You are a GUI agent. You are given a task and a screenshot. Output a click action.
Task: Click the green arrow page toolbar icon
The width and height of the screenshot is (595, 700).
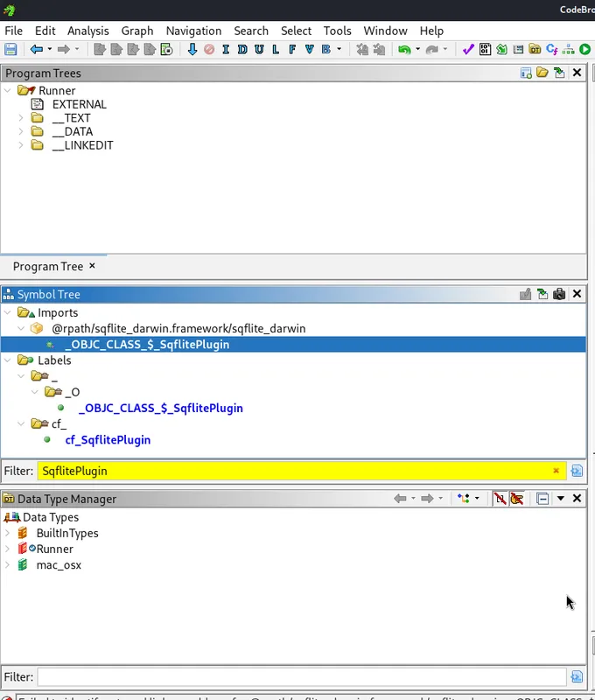501,49
